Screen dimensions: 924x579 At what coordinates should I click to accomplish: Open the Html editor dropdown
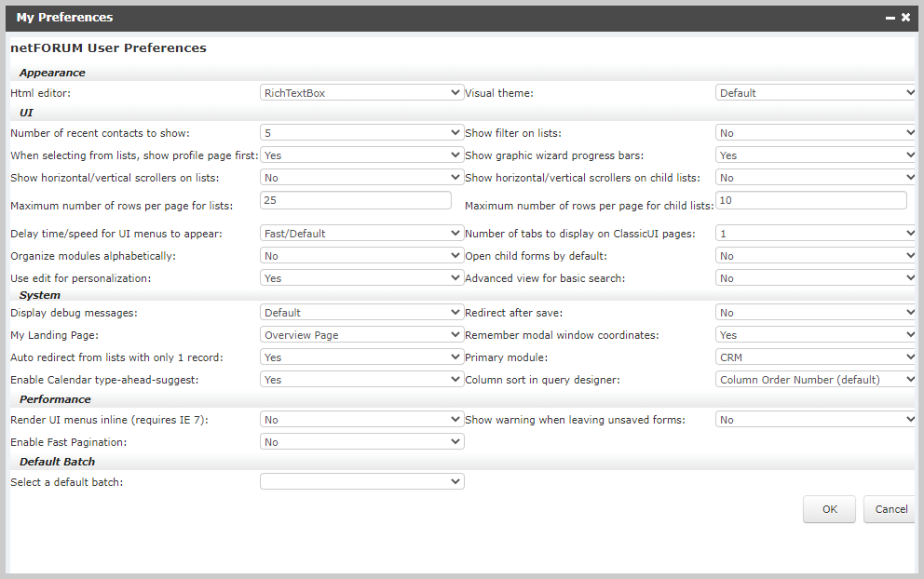tap(361, 92)
